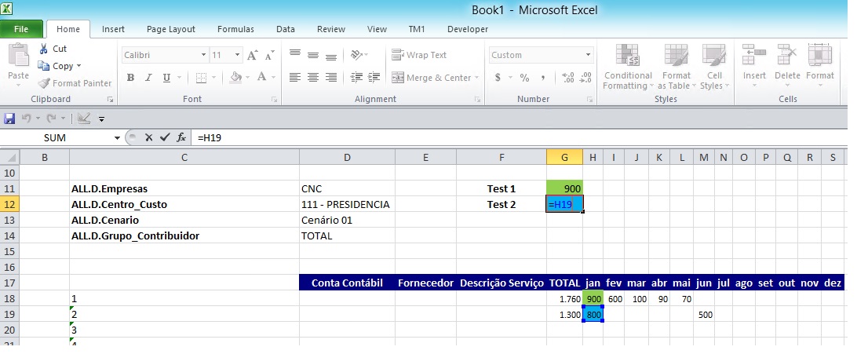Switch to the TM1 tab

(x=416, y=29)
